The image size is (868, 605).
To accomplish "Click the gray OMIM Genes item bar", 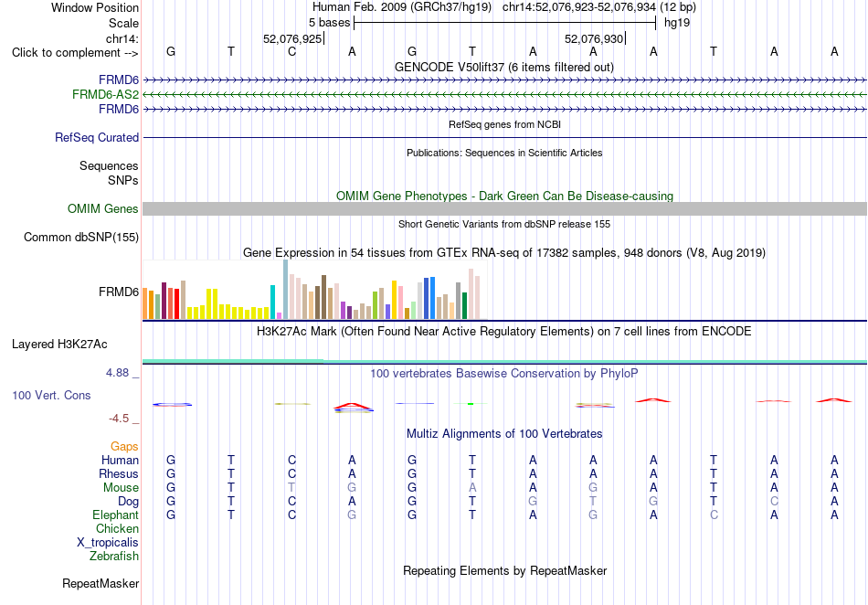I will 504,208.
